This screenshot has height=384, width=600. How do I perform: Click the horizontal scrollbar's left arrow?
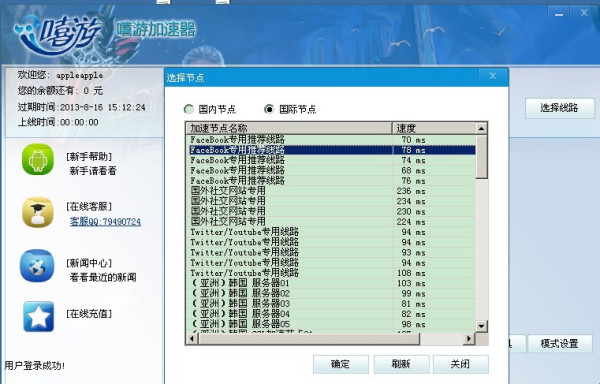192,339
